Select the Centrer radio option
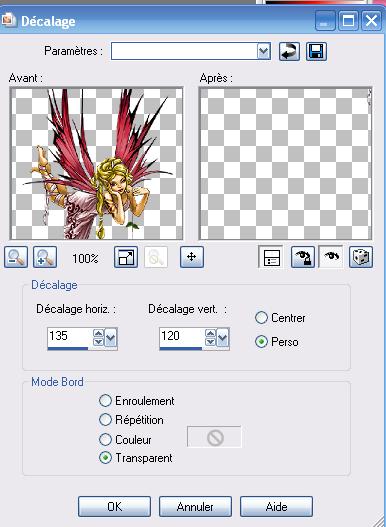Viewport: 386px width, 527px height. (261, 318)
